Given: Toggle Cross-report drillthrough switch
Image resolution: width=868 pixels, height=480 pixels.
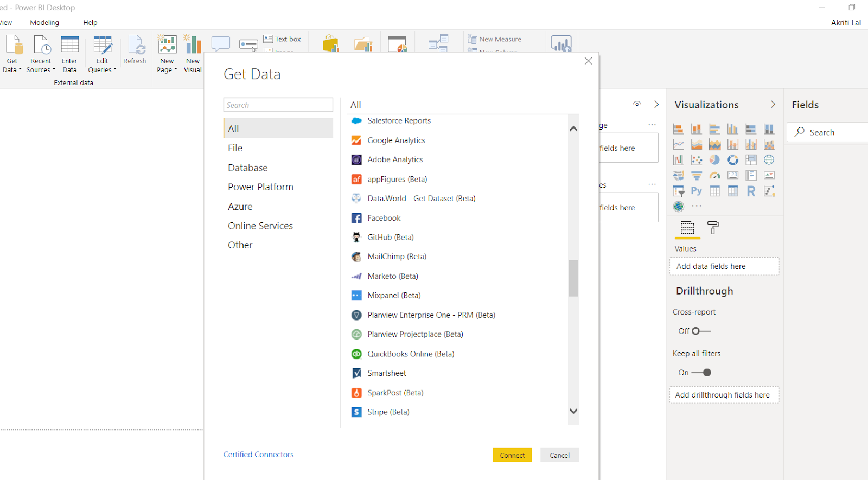Looking at the screenshot, I should [701, 331].
